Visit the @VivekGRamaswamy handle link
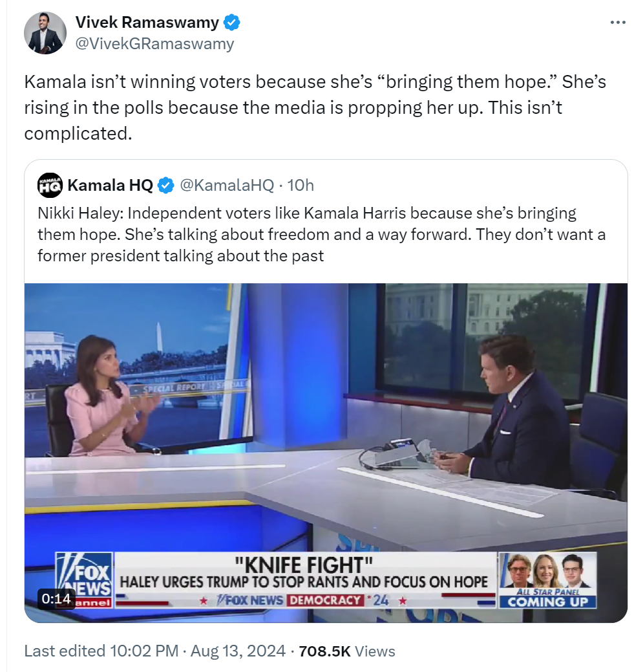This screenshot has width=634, height=672. (x=154, y=44)
